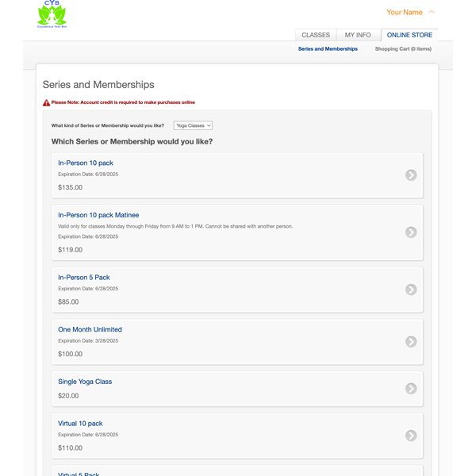Screen dimensions: 476x476
Task: Click the red warning icon beside Please Note
Action: 47,102
